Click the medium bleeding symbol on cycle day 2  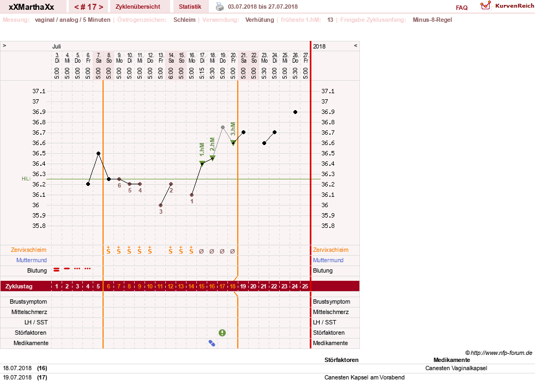[x=67, y=269]
